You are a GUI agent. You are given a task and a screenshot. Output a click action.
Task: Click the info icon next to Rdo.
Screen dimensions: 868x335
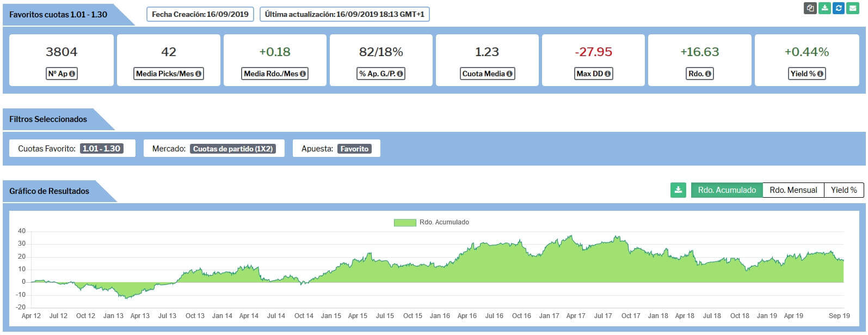[x=708, y=74]
